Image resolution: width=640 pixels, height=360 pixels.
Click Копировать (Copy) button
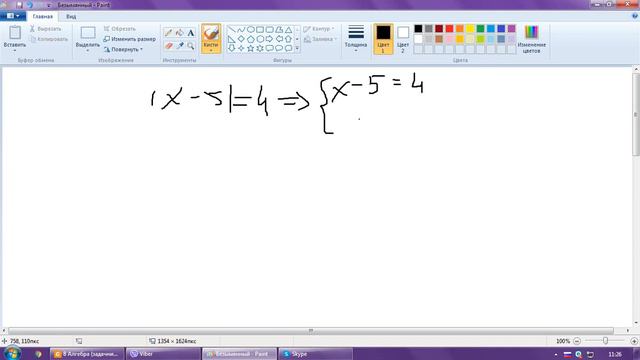[49, 39]
